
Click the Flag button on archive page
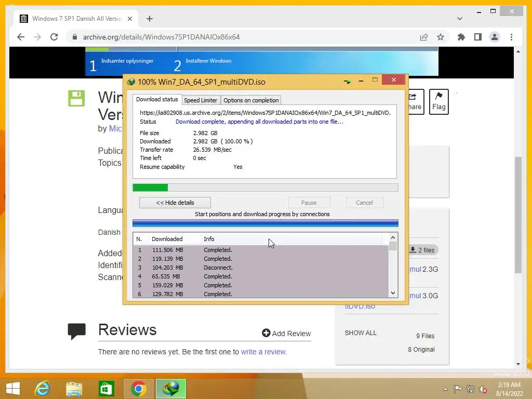[x=438, y=102]
